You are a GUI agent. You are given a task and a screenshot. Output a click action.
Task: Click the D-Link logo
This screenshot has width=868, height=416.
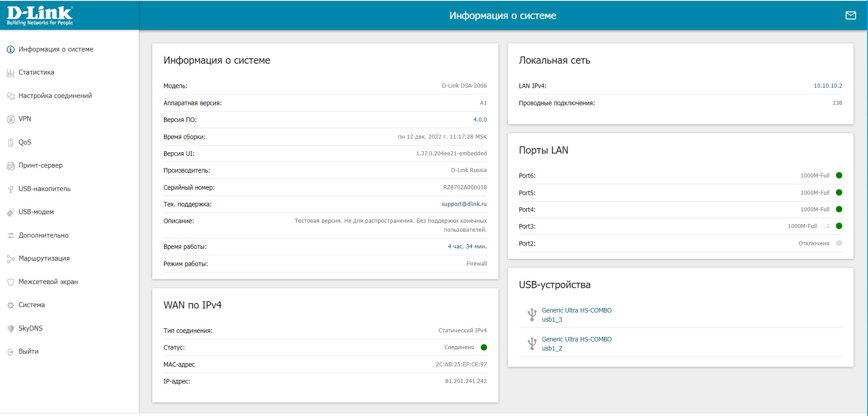click(40, 15)
